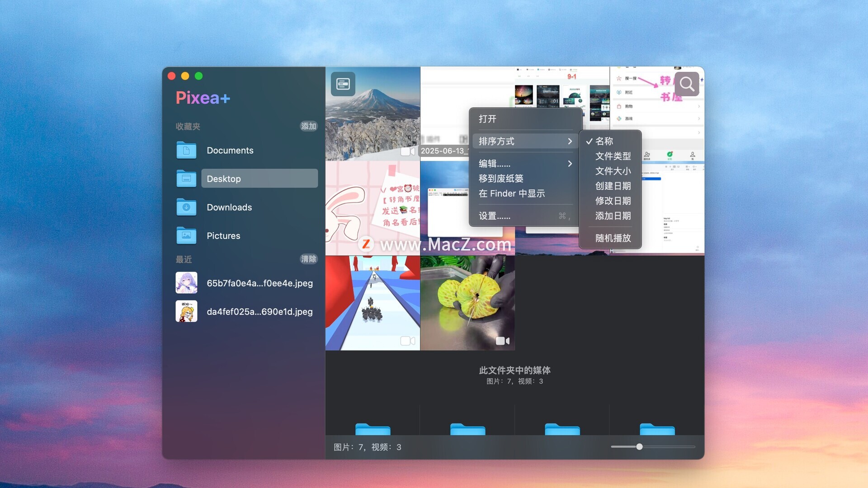Open recent file da4fef025a...690e1d.jpeg thumbnail
The height and width of the screenshot is (488, 868).
click(x=186, y=311)
